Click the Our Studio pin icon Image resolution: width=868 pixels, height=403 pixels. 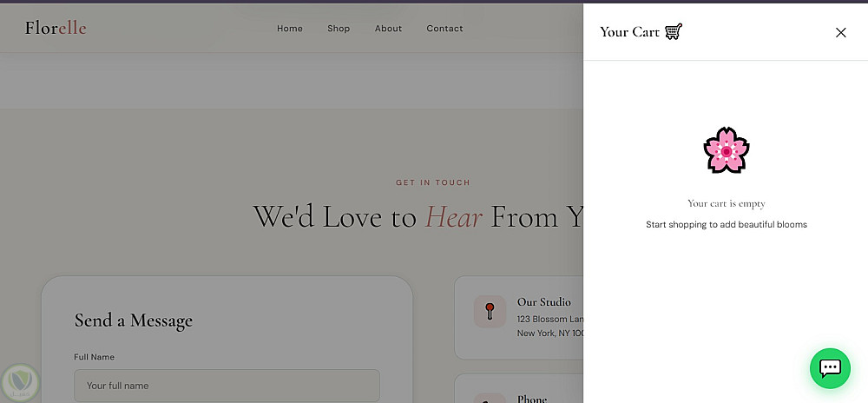click(490, 311)
